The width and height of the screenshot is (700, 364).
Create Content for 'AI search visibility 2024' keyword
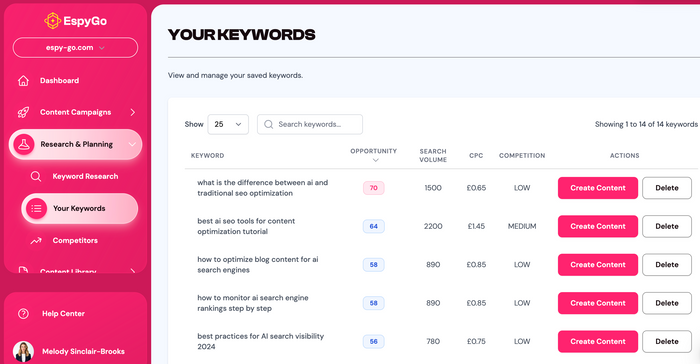(598, 342)
